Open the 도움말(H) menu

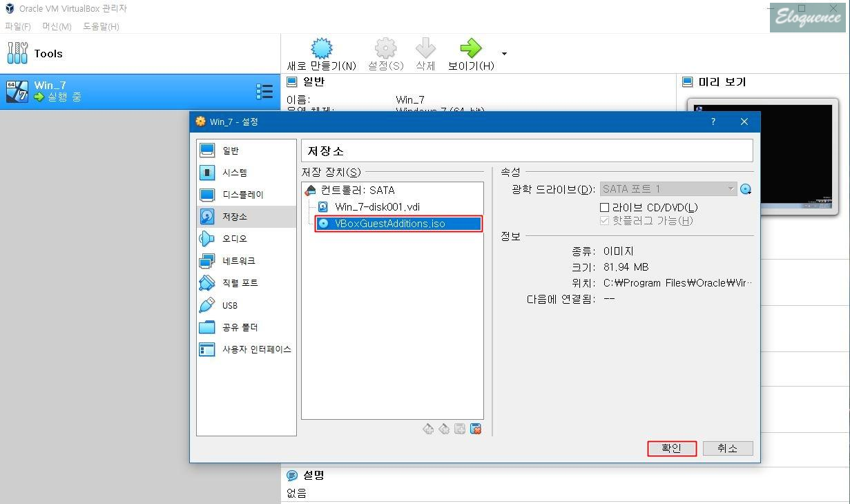pyautogui.click(x=101, y=26)
